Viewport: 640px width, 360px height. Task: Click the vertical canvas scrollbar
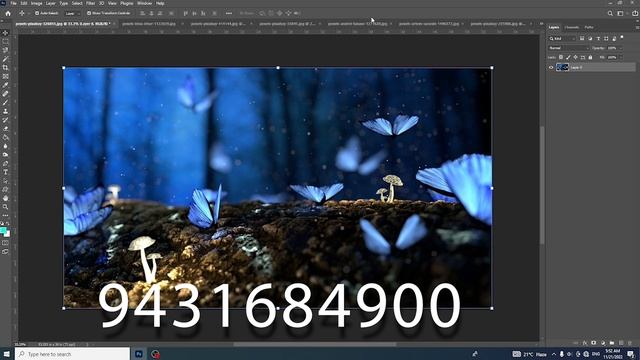pyautogui.click(x=542, y=185)
